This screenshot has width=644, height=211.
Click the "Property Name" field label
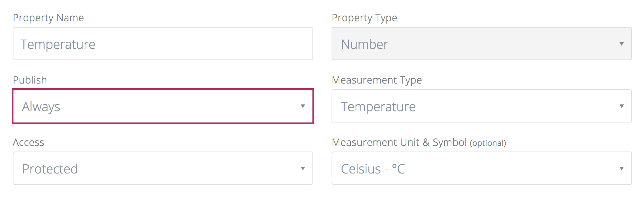[48, 18]
